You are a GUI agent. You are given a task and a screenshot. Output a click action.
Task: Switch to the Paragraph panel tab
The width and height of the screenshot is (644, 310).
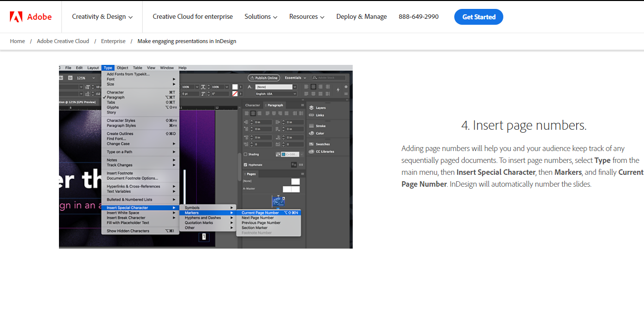point(275,105)
